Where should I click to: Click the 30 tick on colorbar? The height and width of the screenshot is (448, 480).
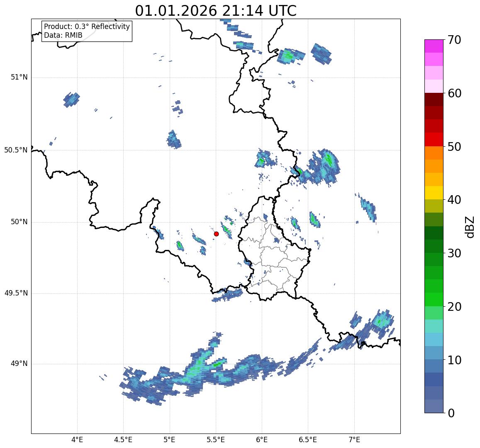[454, 253]
